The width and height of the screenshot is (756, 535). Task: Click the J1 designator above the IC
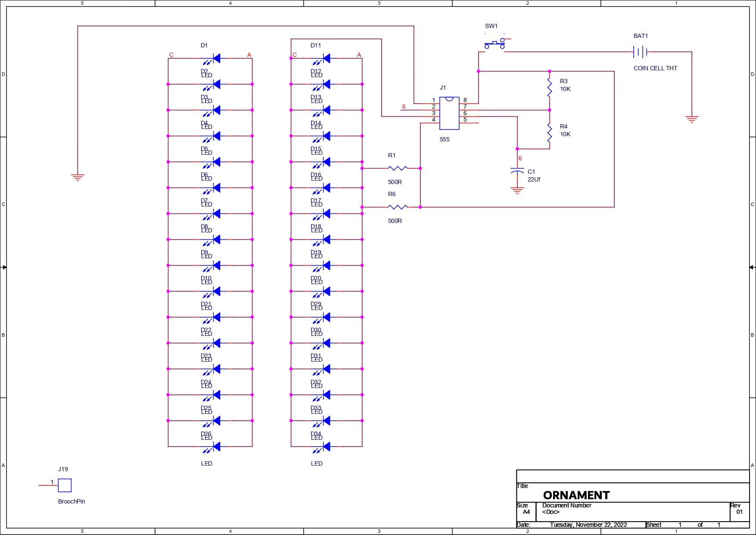443,88
